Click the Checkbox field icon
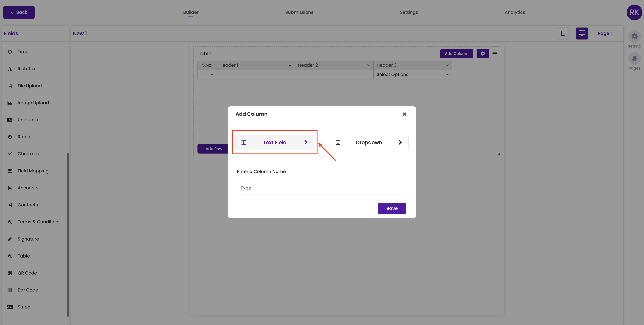The width and height of the screenshot is (644, 325). click(10, 154)
